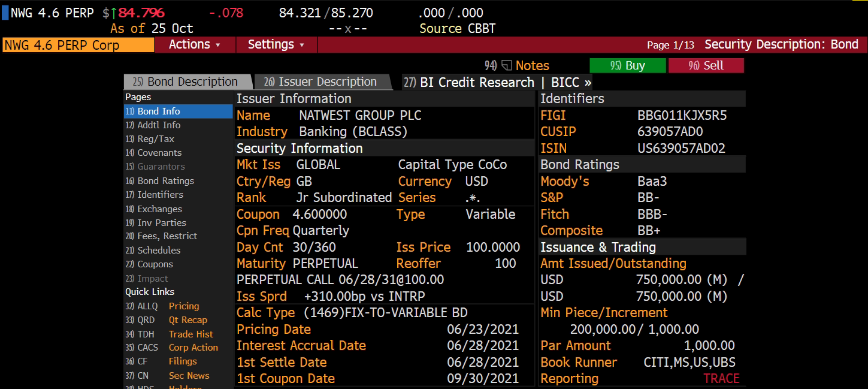The height and width of the screenshot is (389, 868).
Task: Click the Iss Price value 100.0000
Action: pyautogui.click(x=493, y=247)
